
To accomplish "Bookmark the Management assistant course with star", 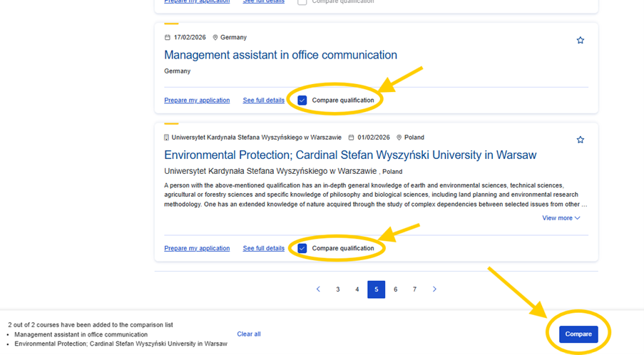I will (580, 41).
